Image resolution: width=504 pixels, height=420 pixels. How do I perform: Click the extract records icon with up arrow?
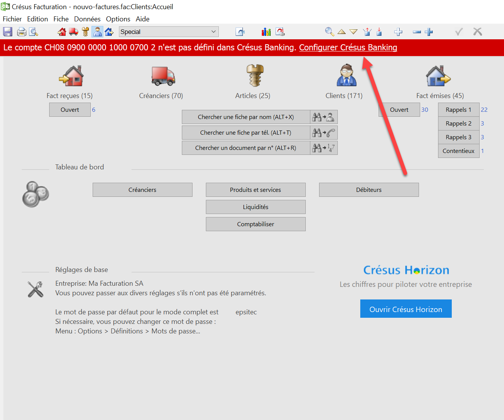368,32
